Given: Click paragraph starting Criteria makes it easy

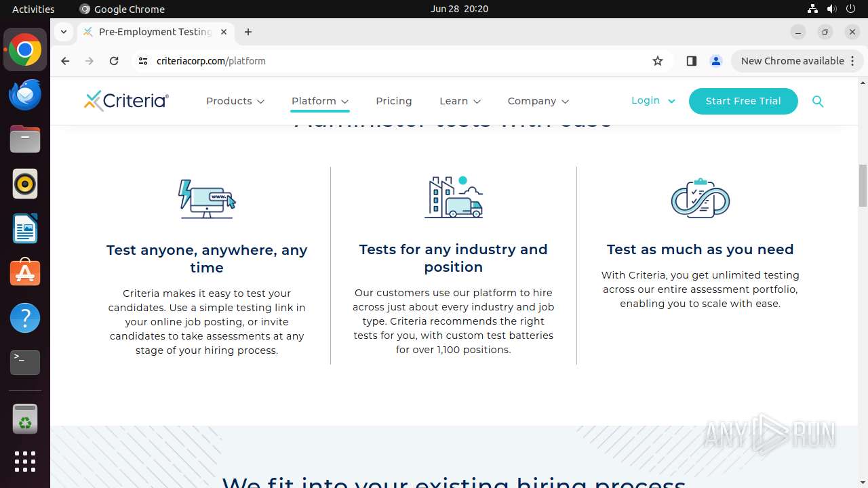Looking at the screenshot, I should point(207,322).
